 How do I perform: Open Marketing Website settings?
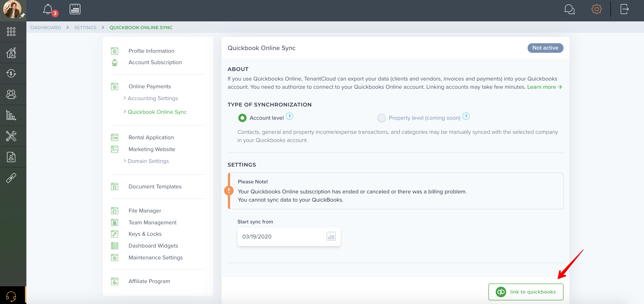coord(152,149)
